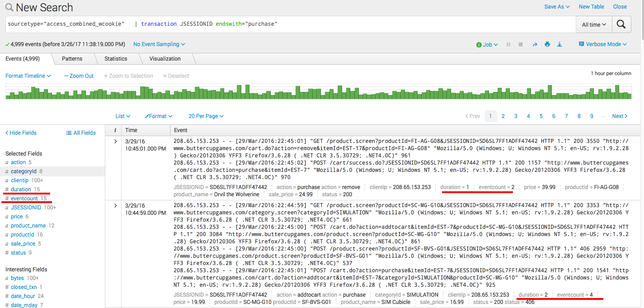Export the search results
The width and height of the screenshot is (644, 308).
pos(559,44)
